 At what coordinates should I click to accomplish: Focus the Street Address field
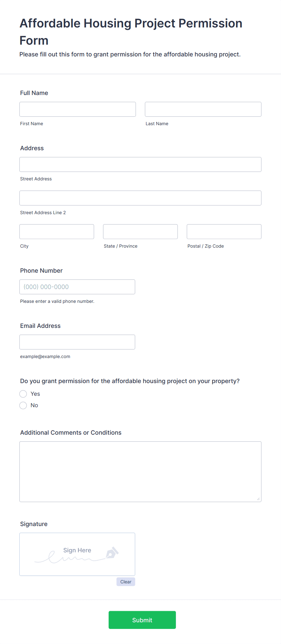[140, 164]
